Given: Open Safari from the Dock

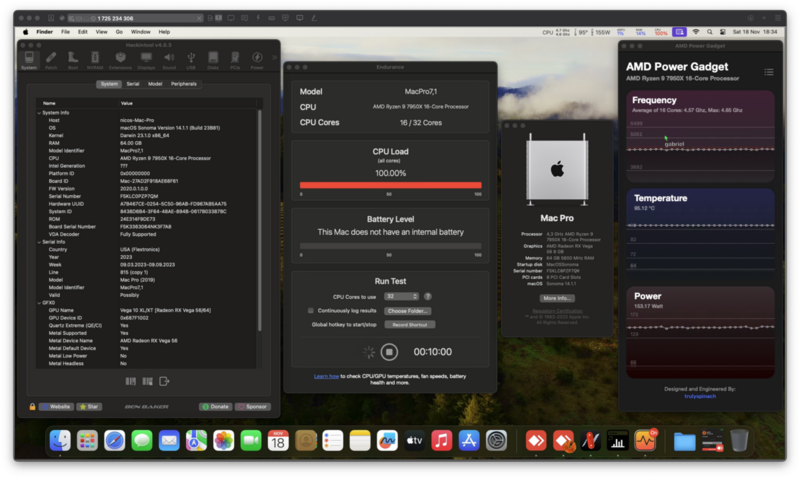Looking at the screenshot, I should coord(114,440).
